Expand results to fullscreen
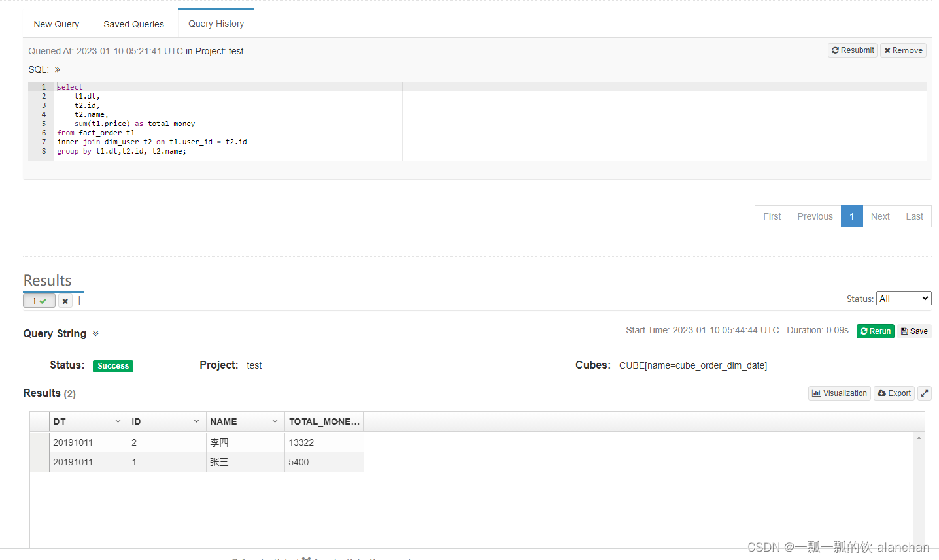939x560 pixels. [925, 393]
